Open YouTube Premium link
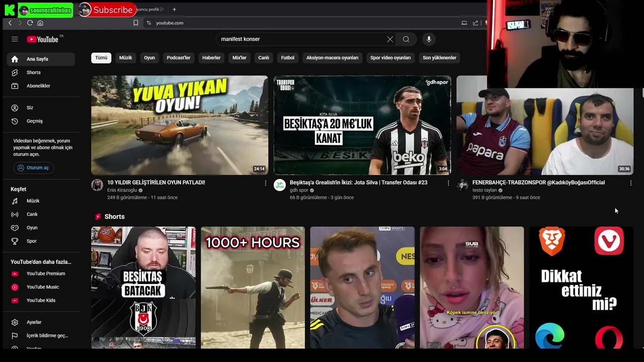 click(41, 274)
